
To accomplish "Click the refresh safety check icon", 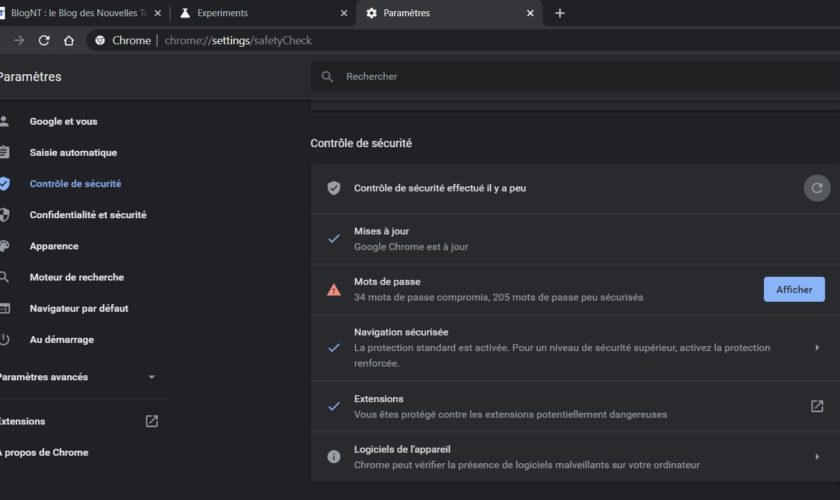I will click(817, 187).
